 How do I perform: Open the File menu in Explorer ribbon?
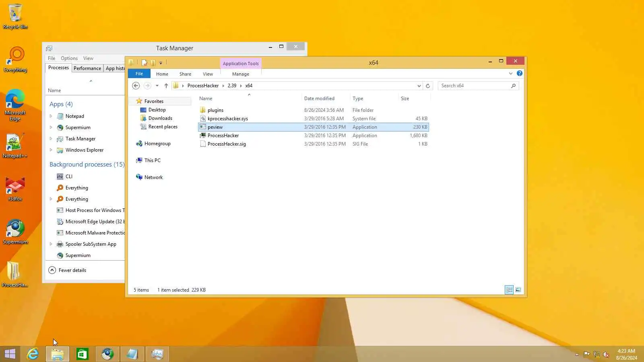point(139,74)
